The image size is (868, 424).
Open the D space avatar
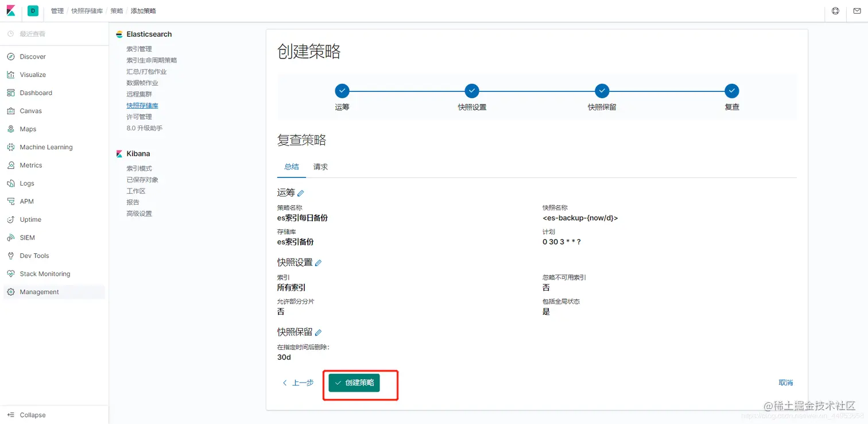pos(33,11)
